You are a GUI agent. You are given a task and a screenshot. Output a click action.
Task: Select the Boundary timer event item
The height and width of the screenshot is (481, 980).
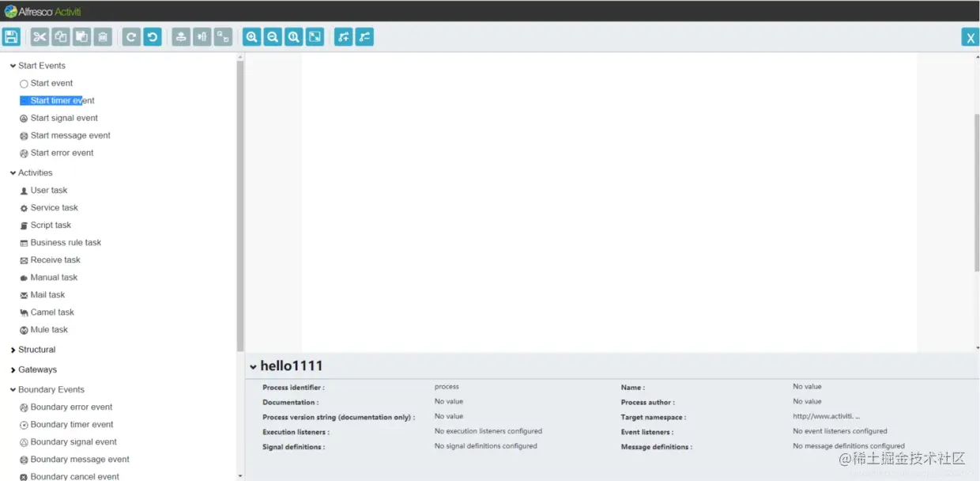(x=66, y=424)
